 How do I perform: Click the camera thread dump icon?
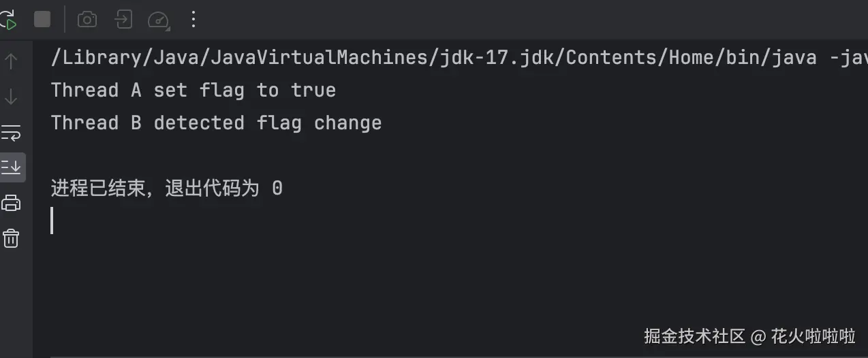click(x=87, y=19)
